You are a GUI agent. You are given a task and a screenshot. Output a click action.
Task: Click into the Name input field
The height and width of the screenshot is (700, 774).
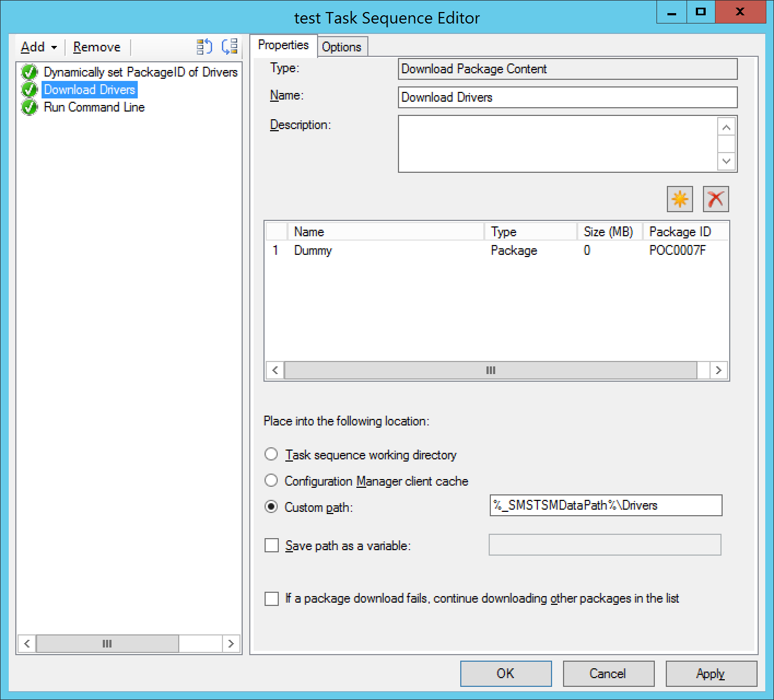[567, 97]
